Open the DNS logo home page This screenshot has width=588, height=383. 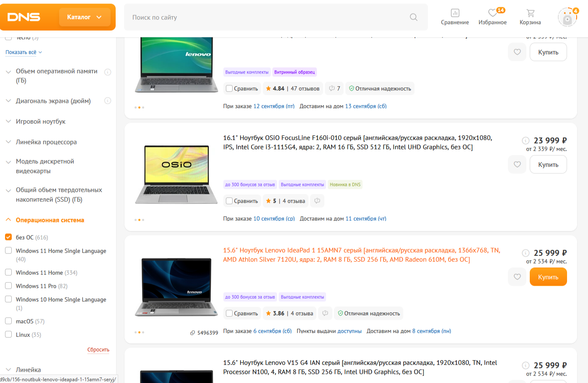click(24, 17)
